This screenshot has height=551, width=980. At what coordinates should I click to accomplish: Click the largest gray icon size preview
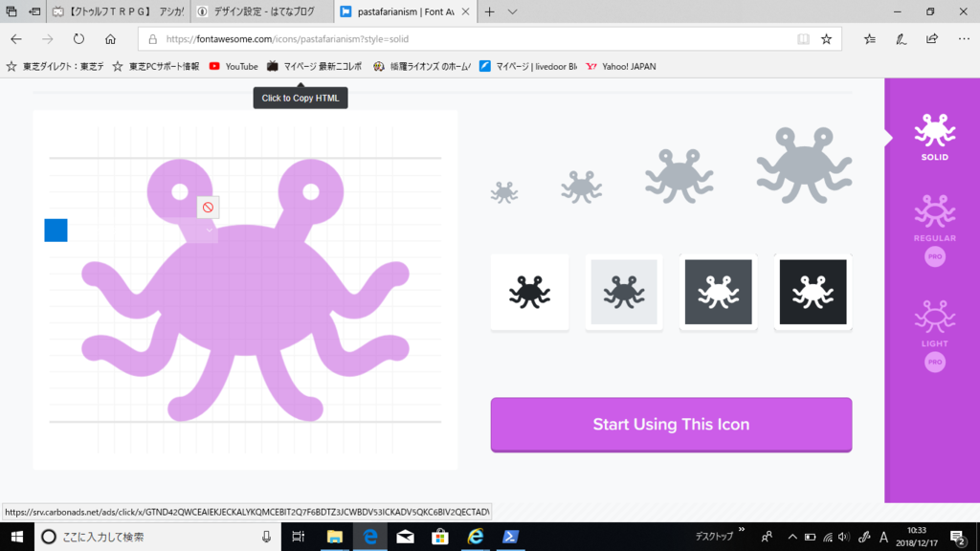(804, 165)
